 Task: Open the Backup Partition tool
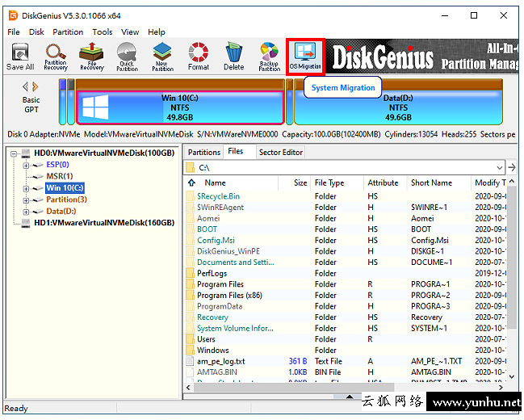point(270,57)
